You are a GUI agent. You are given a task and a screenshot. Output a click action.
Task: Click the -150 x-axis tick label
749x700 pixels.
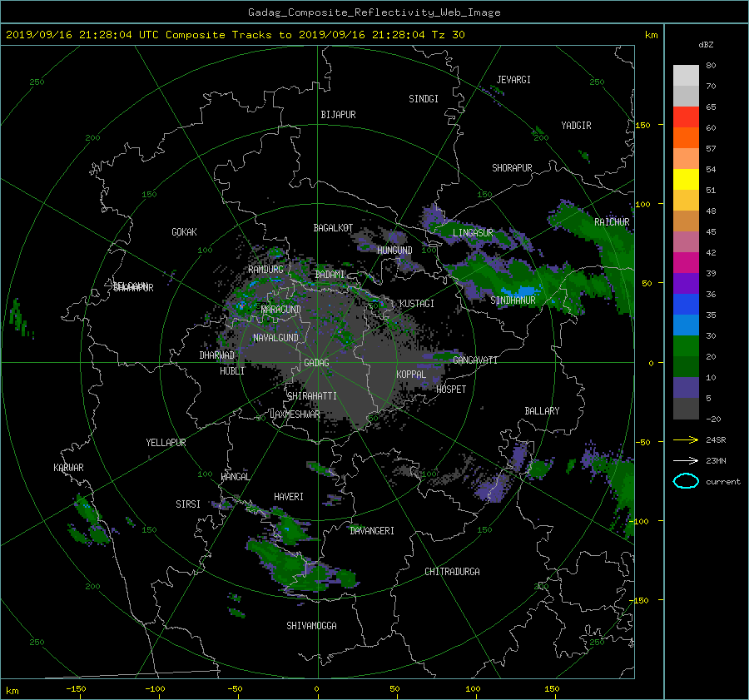tap(76, 689)
